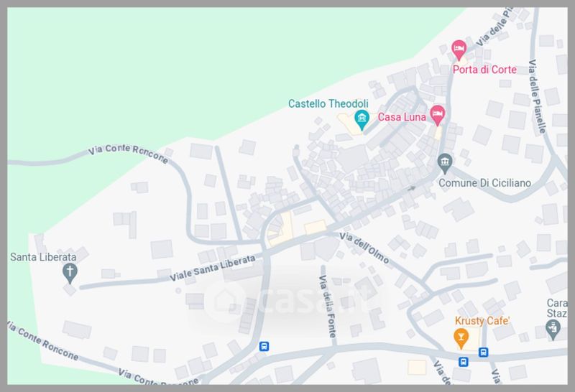Click the Castello Theodoli text label
The width and height of the screenshot is (575, 392).
pos(328,103)
